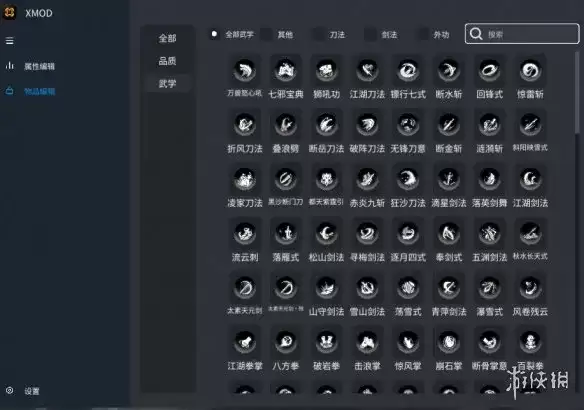
Task: Select the 七邪宝典 skill icon
Action: (286, 70)
